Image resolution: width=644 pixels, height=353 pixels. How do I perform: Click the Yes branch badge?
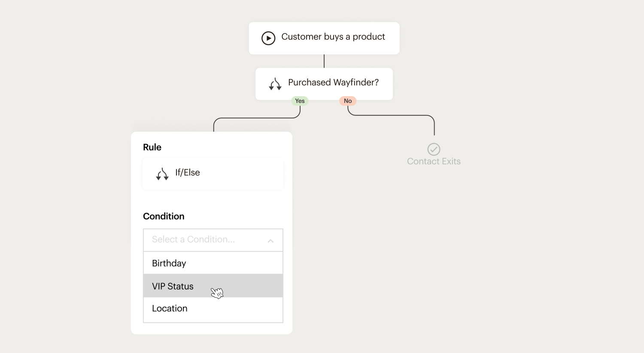pos(300,101)
